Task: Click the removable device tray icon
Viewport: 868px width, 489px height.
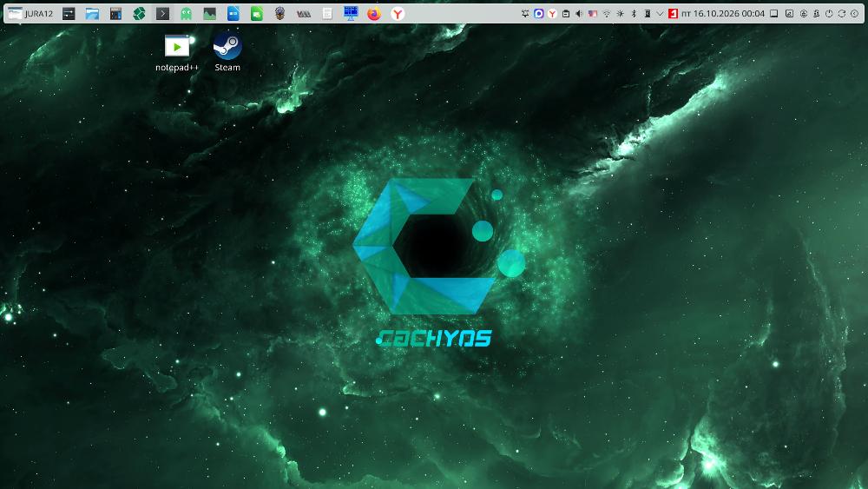Action: [x=648, y=13]
